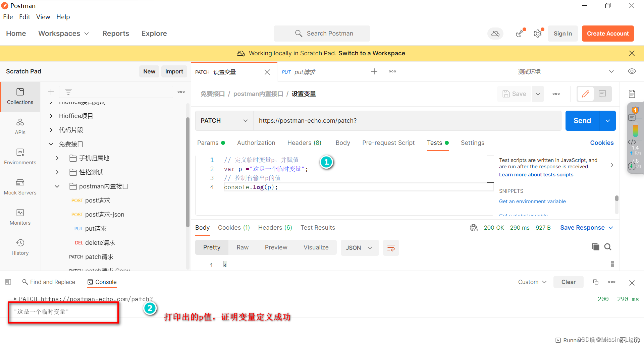Select the APIs sidebar icon
The height and width of the screenshot is (346, 644).
click(20, 126)
